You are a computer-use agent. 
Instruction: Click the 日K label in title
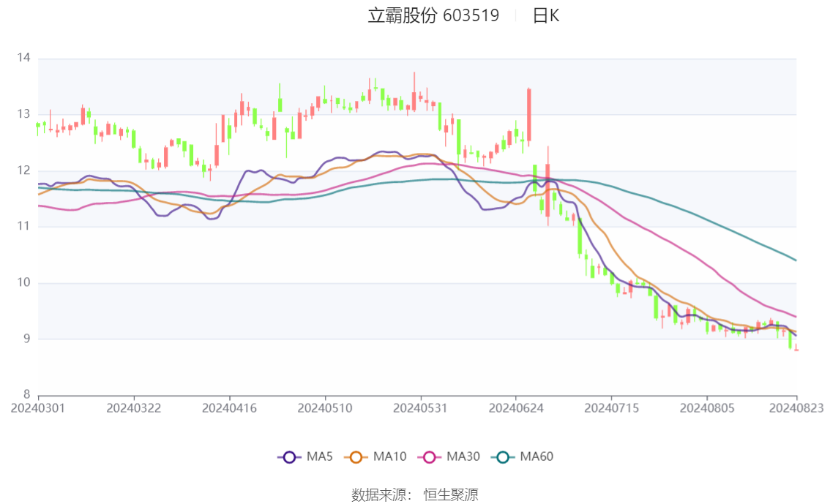(x=546, y=16)
